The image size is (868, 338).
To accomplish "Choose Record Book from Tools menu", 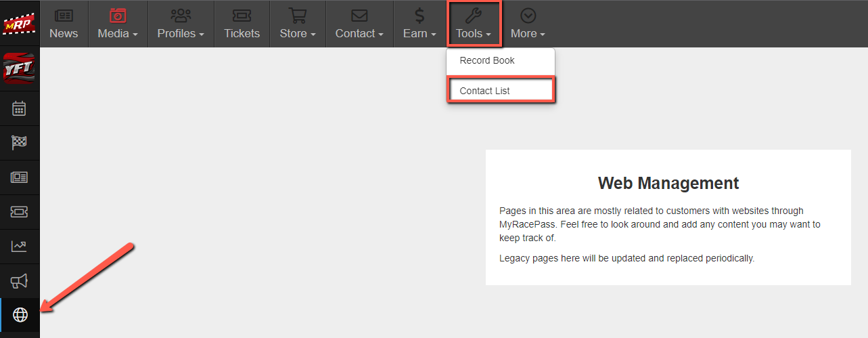I will pyautogui.click(x=501, y=60).
